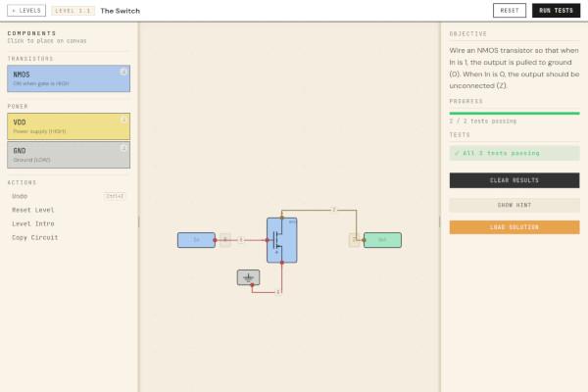This screenshot has width=588, height=392.
Task: Open Level Intro from the Actions list
Action: coord(32,223)
